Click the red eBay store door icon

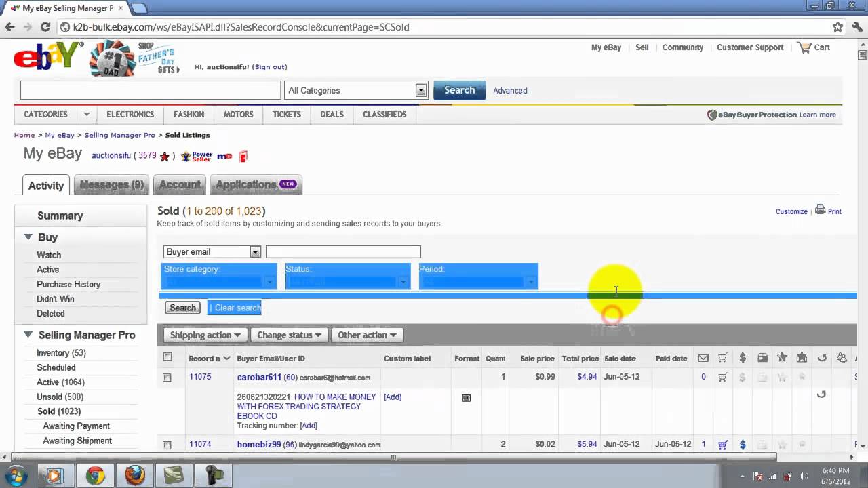[x=243, y=156]
